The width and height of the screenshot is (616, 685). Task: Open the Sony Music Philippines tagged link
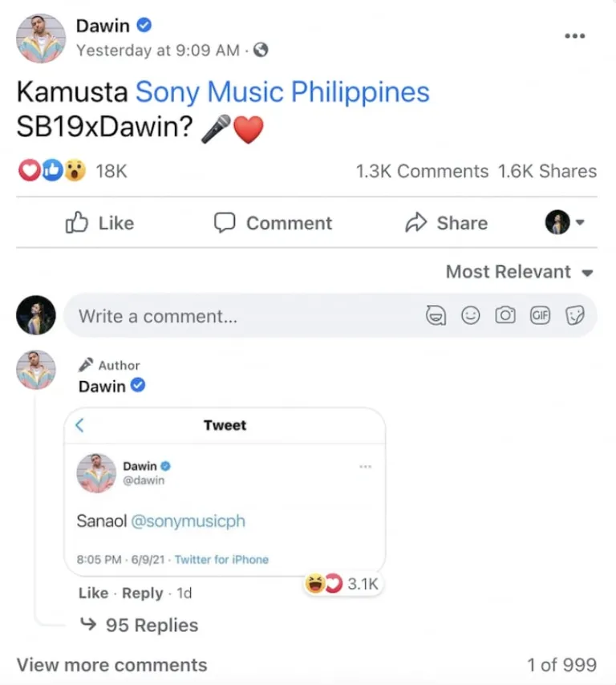click(282, 92)
